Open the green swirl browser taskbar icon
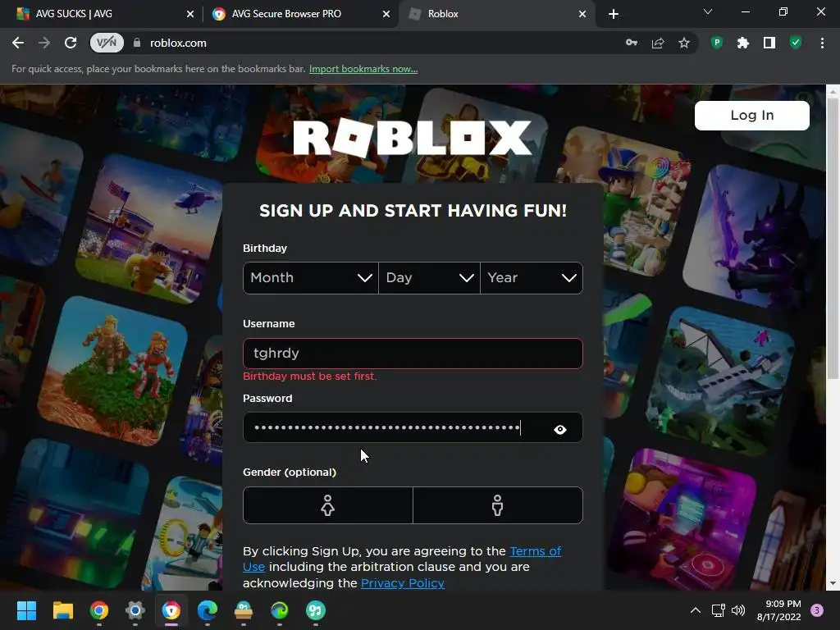This screenshot has width=840, height=630. click(280, 610)
